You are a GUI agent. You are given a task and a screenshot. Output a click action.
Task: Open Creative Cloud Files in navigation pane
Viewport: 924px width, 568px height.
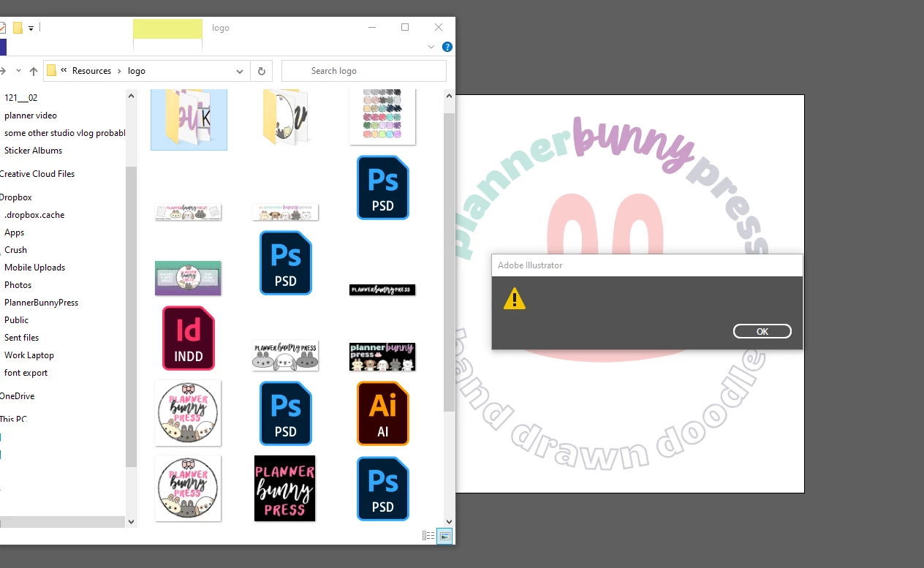(37, 173)
